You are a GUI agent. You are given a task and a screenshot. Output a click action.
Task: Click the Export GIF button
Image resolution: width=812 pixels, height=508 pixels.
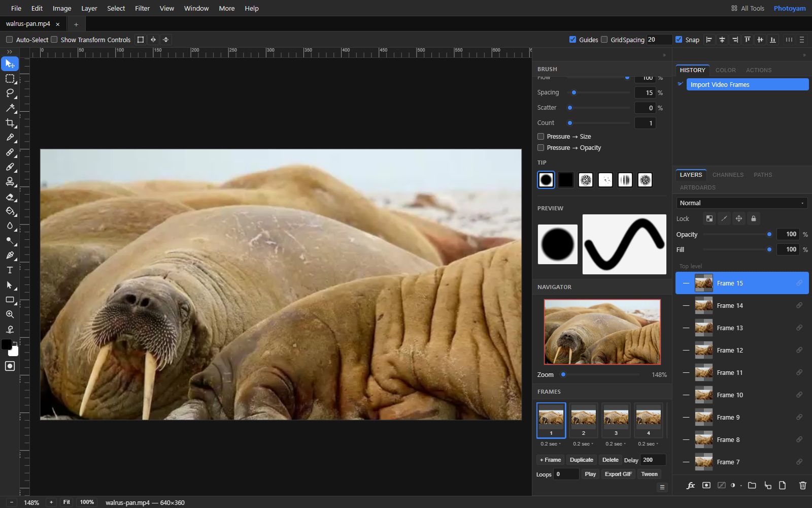[618, 474]
